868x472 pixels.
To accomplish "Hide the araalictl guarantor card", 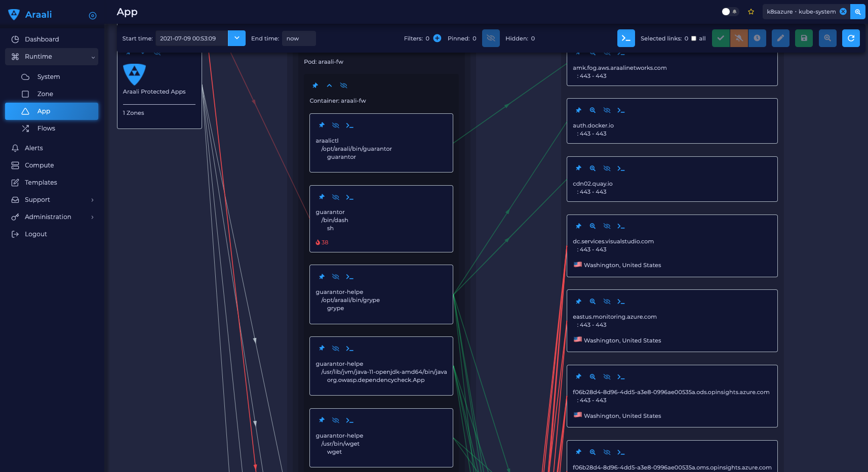I will (335, 125).
